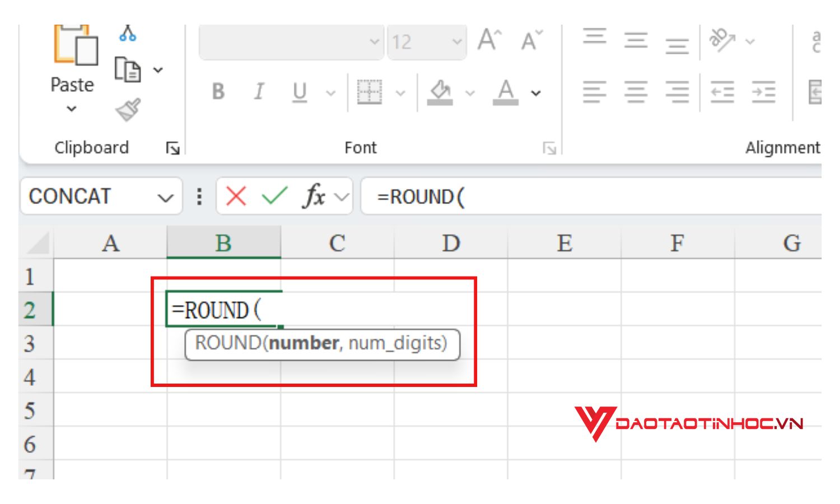This screenshot has height=504, width=840.
Task: Increase font size with larger A
Action: 489,40
